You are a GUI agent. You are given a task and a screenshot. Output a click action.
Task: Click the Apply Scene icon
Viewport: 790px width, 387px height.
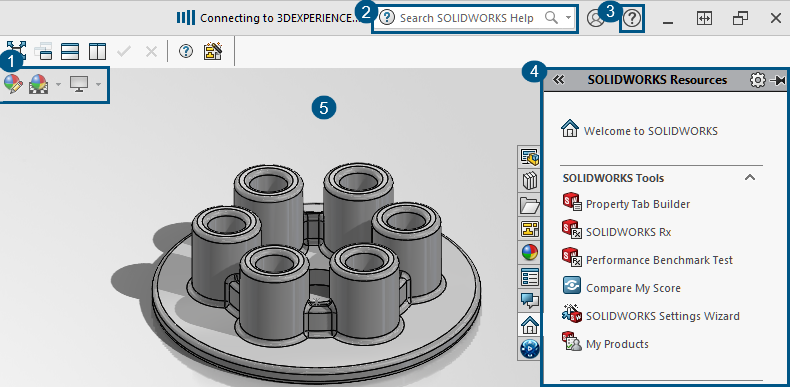[x=39, y=84]
